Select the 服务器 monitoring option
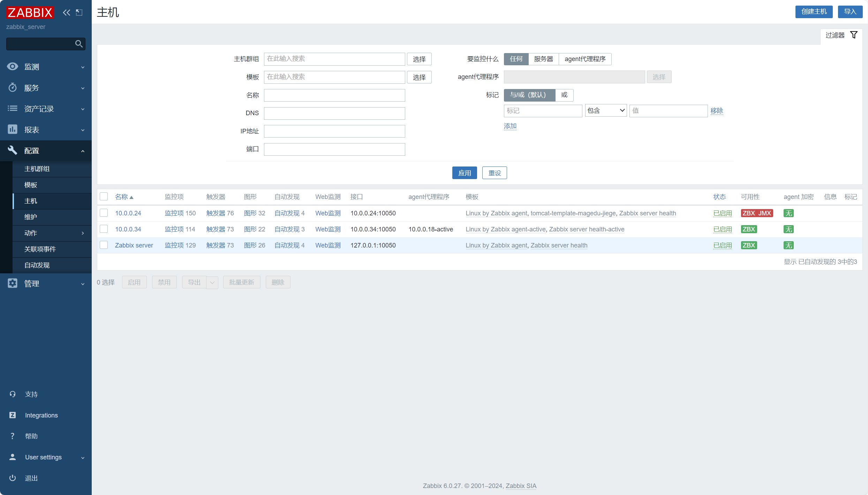Viewport: 868px width, 495px height. tap(543, 59)
